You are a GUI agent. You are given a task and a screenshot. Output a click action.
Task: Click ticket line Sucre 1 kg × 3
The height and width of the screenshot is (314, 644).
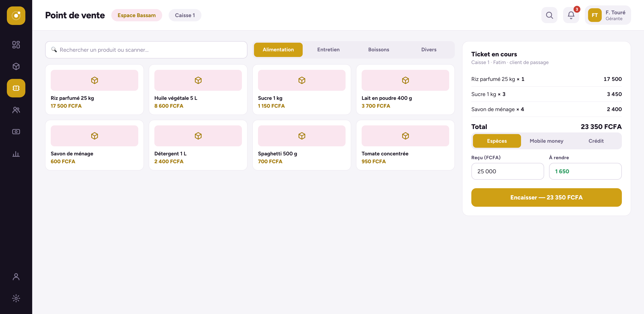546,94
